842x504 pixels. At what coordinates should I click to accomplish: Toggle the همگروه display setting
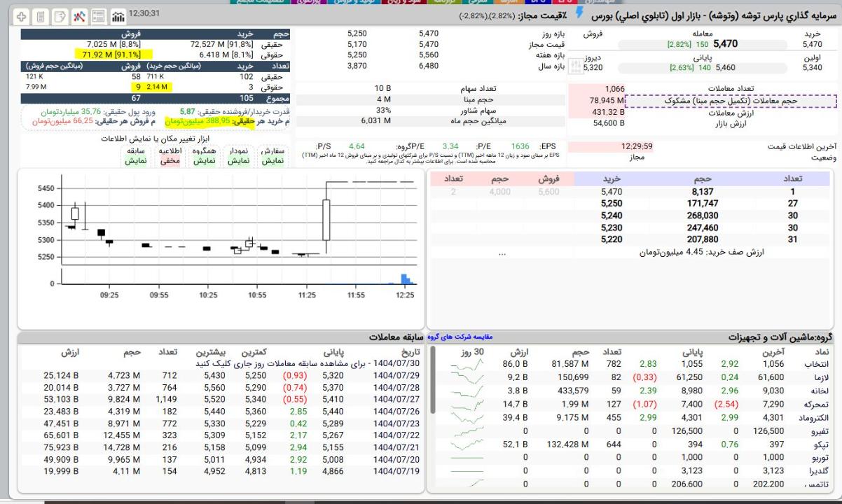pyautogui.click(x=205, y=155)
